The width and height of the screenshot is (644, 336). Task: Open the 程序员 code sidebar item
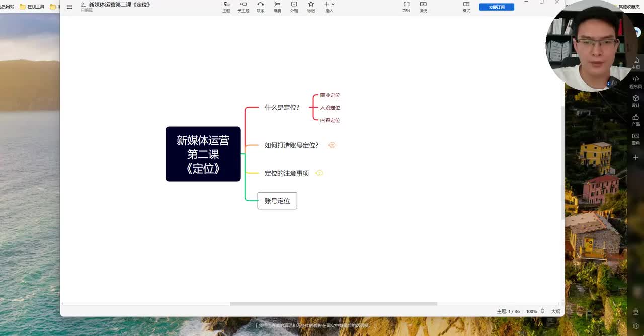point(636,82)
